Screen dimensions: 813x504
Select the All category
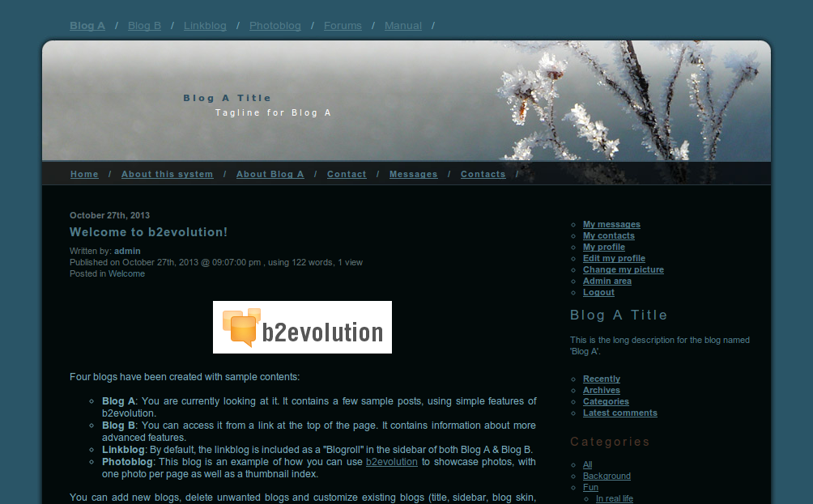pyautogui.click(x=587, y=464)
